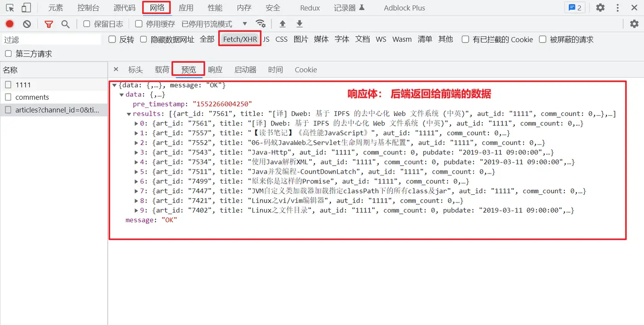Expand result item 9 with art_id 7402
The height and width of the screenshot is (325, 644).
point(136,210)
